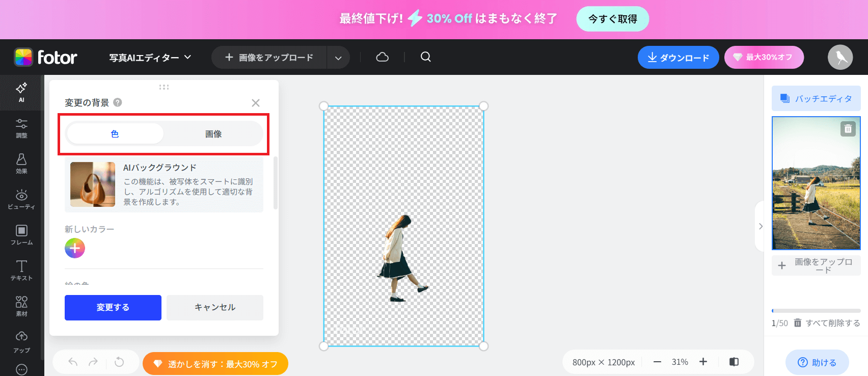Click すべて削除する to delete all
The image size is (868, 376).
click(827, 323)
